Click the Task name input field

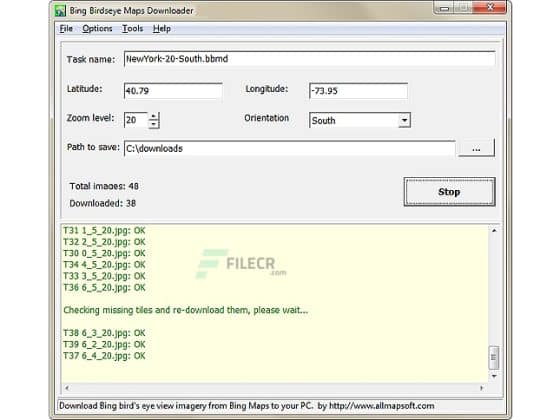click(309, 59)
